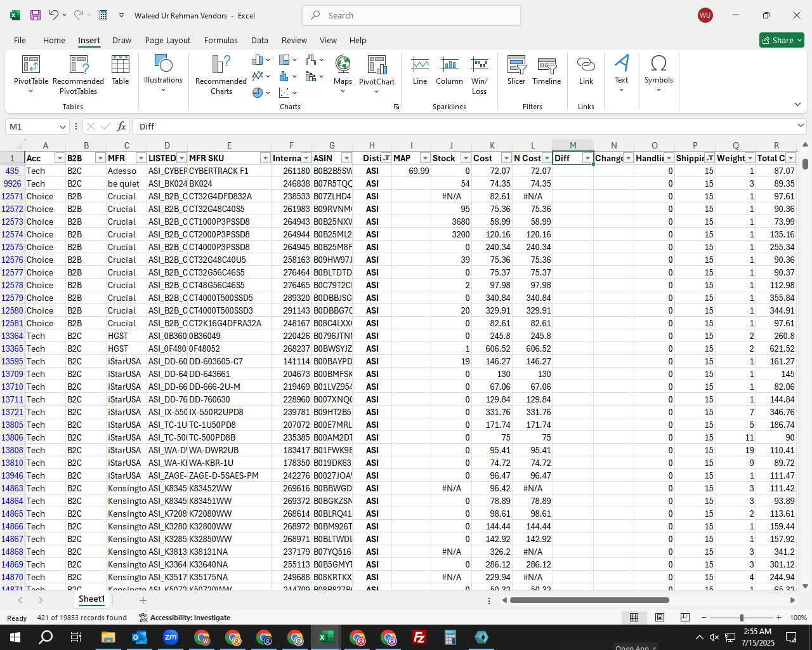Open the Symbols menu
Image resolution: width=812 pixels, height=650 pixels.
click(x=658, y=73)
